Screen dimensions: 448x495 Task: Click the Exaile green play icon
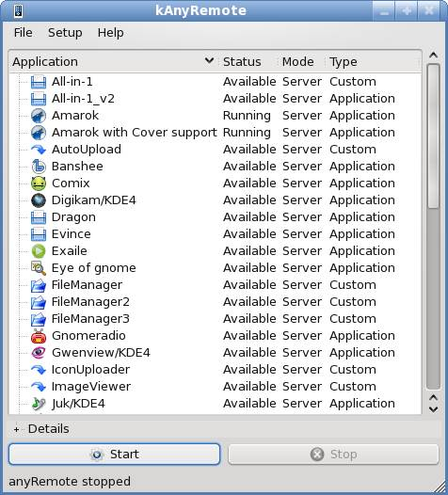point(39,251)
